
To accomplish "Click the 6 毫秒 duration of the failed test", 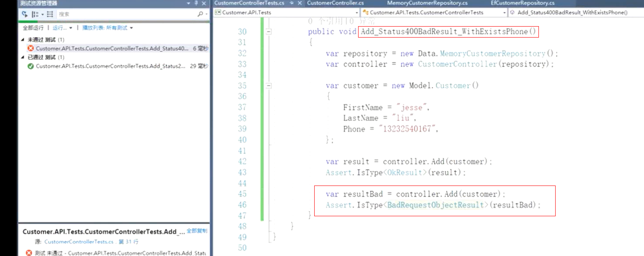I will 201,49.
